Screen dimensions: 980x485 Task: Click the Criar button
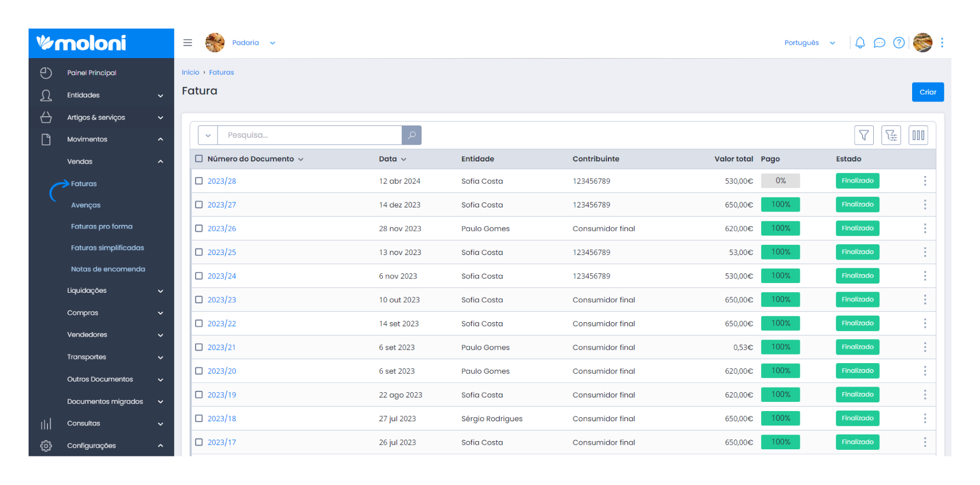pos(927,92)
